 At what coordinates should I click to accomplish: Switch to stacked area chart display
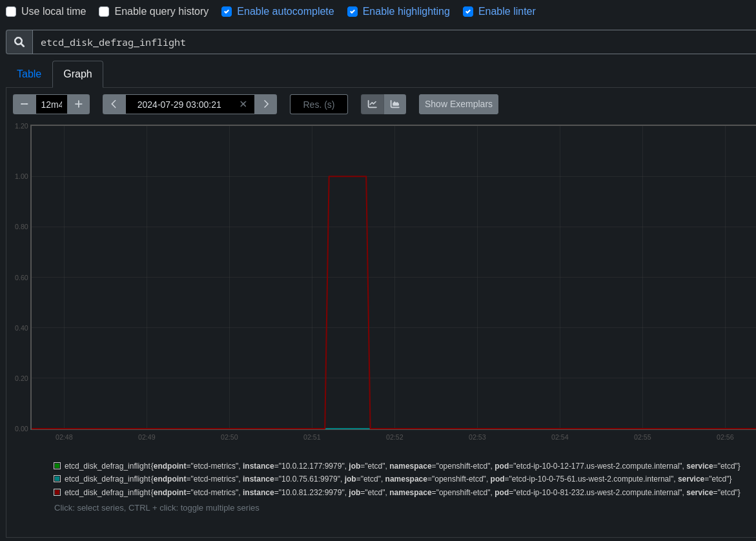tap(395, 104)
